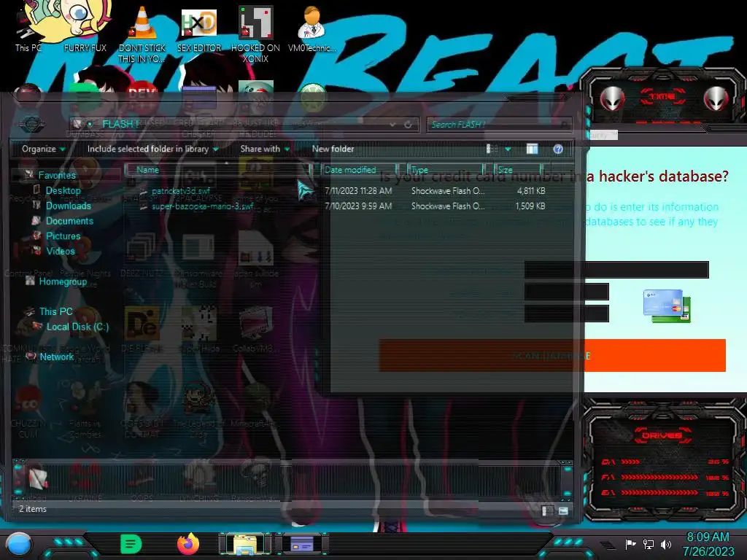Click the Search FLASH ! box
The height and width of the screenshot is (560, 747).
point(499,125)
